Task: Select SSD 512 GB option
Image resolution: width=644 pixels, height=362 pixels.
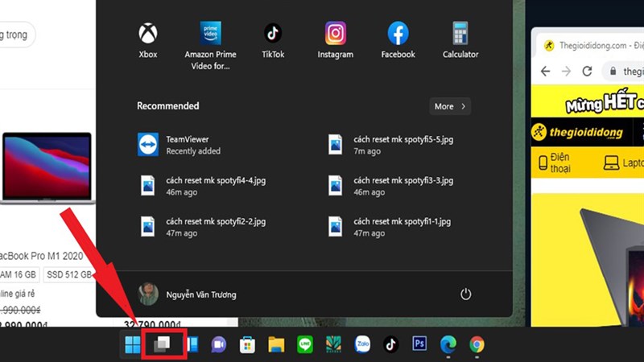Action: [x=68, y=274]
